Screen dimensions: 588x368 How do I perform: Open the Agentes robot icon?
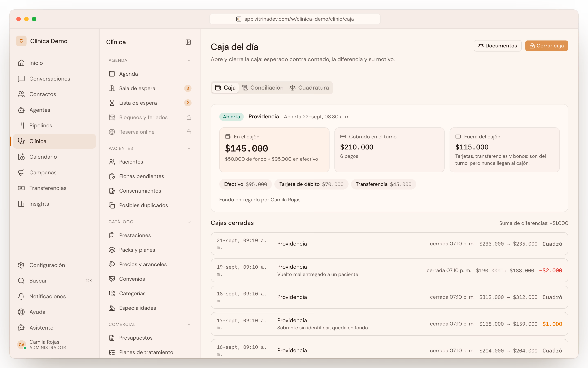(21, 110)
